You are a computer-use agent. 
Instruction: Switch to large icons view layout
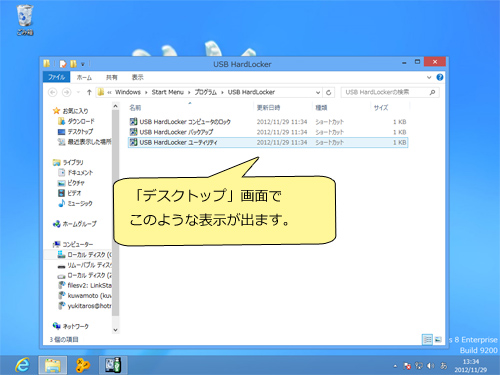438,340
